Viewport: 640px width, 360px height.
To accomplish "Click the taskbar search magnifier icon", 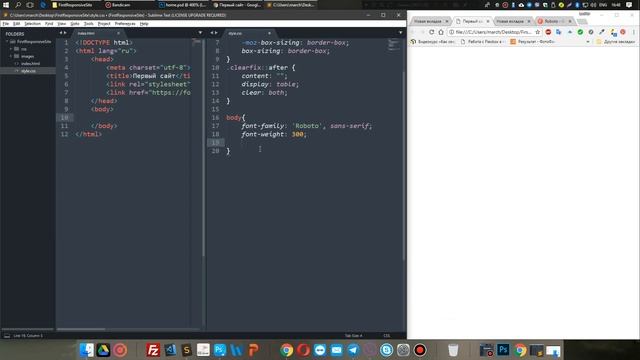I will [x=18, y=5].
